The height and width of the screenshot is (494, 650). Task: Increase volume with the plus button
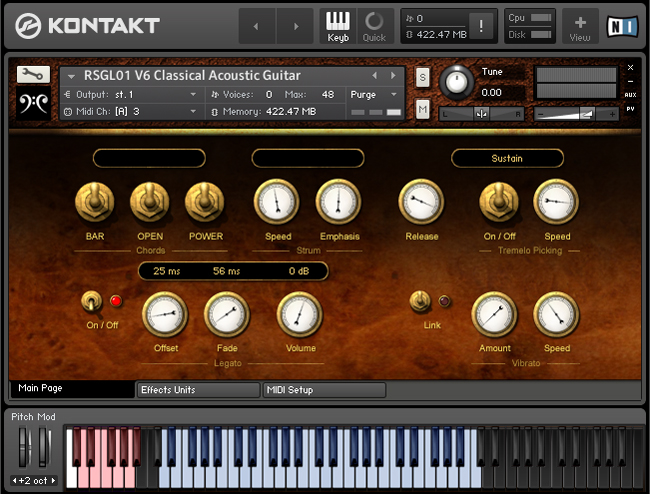[612, 114]
